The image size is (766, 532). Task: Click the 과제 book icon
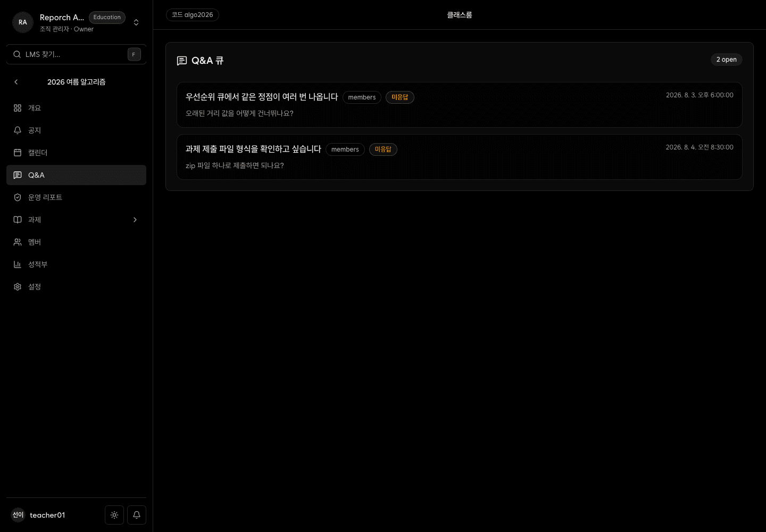click(18, 220)
